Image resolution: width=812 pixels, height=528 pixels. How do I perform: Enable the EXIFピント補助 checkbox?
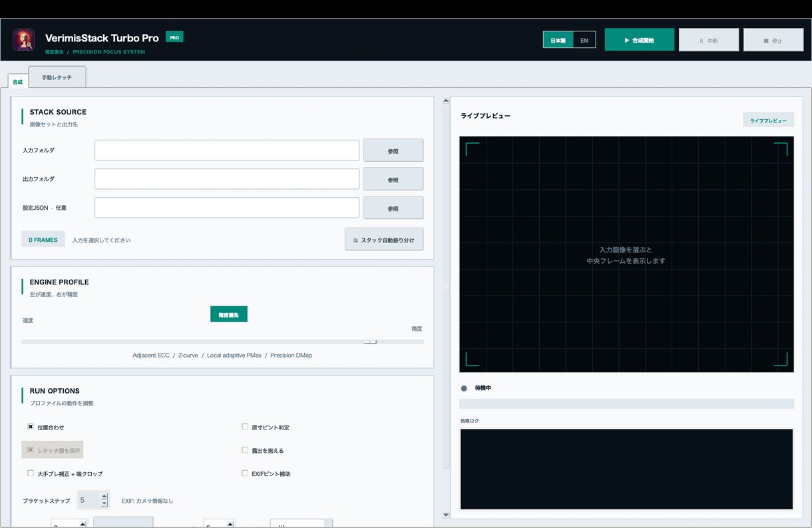click(x=245, y=473)
